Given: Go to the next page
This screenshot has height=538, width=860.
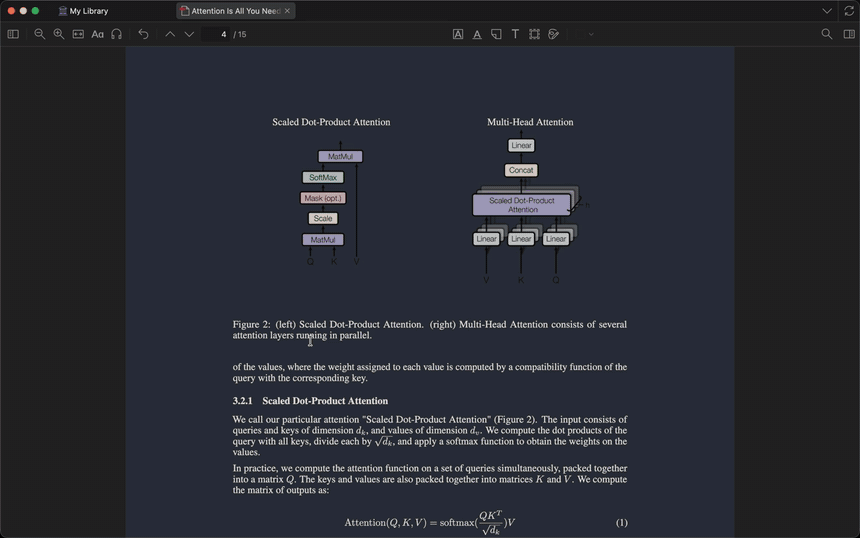Looking at the screenshot, I should 189,34.
